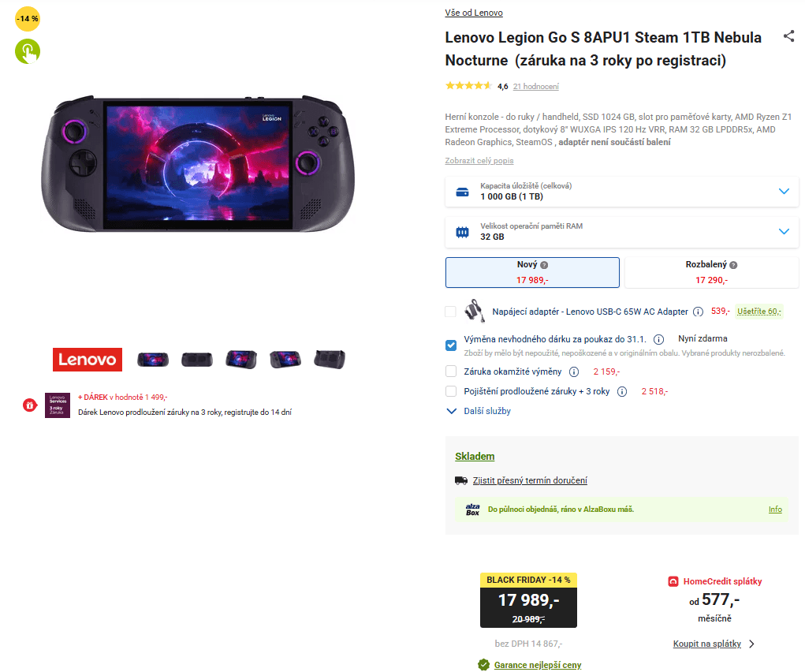The width and height of the screenshot is (805, 672).
Task: Click the help icon next to Rozbalený
Action: [733, 266]
